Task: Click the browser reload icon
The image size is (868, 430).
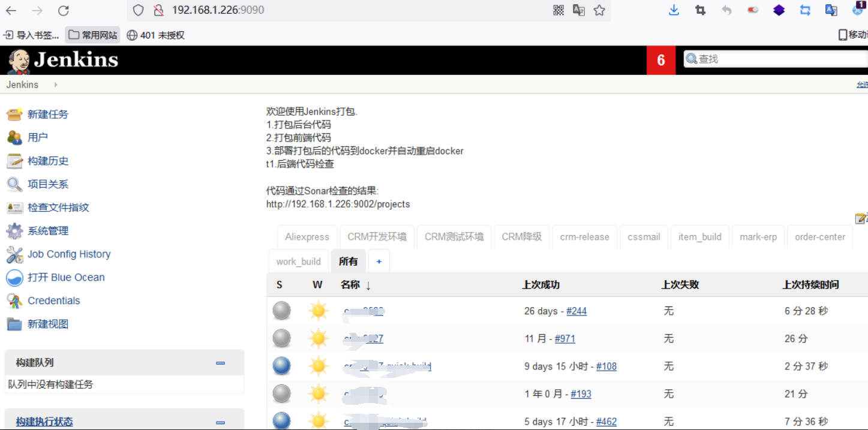Action: [x=64, y=10]
